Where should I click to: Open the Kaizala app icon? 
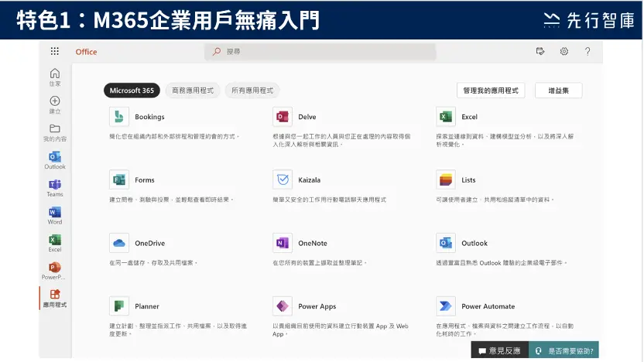tap(283, 179)
